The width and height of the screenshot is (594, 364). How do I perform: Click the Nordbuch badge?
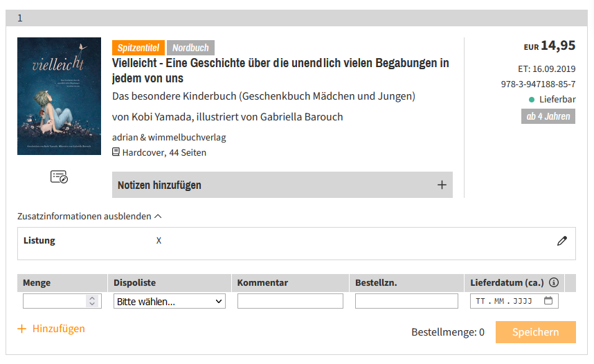coord(190,48)
